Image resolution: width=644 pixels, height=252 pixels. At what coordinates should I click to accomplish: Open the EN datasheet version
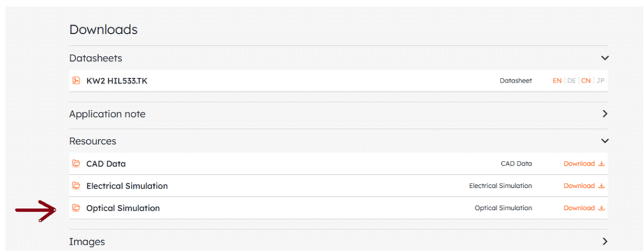[x=557, y=81]
